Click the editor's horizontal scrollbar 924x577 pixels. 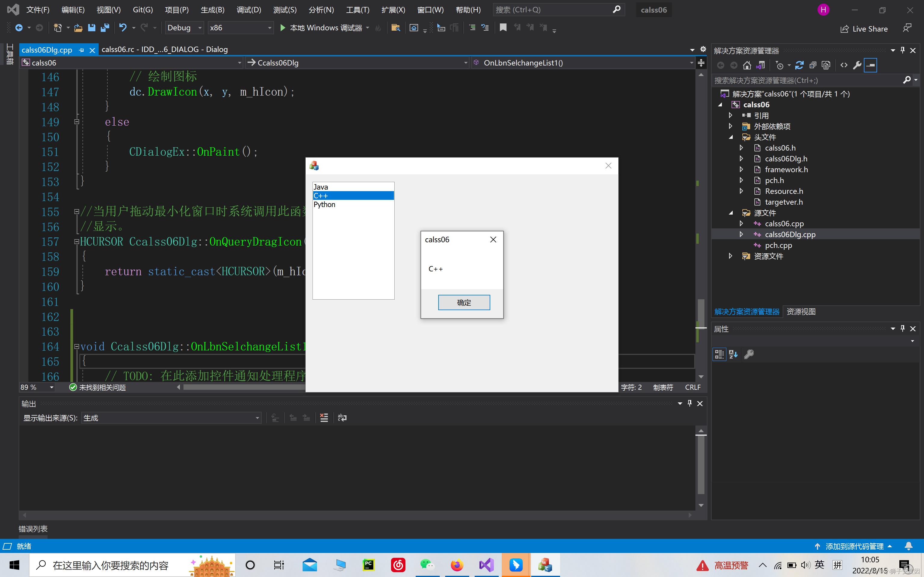coord(244,387)
